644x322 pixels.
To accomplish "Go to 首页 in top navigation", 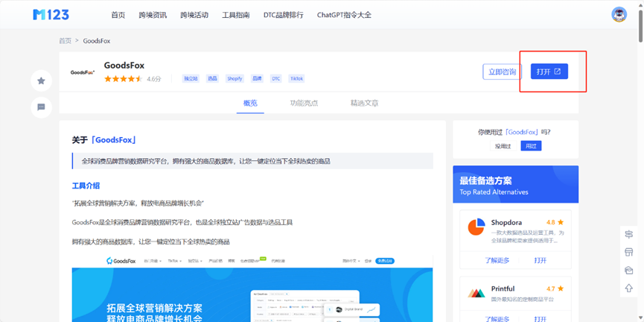I will click(118, 15).
